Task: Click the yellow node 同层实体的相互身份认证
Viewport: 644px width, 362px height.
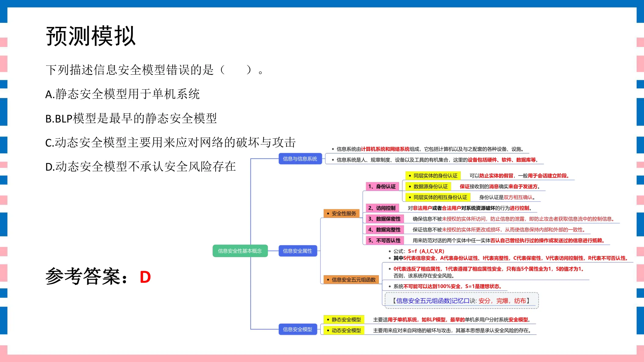Action: pos(438,197)
